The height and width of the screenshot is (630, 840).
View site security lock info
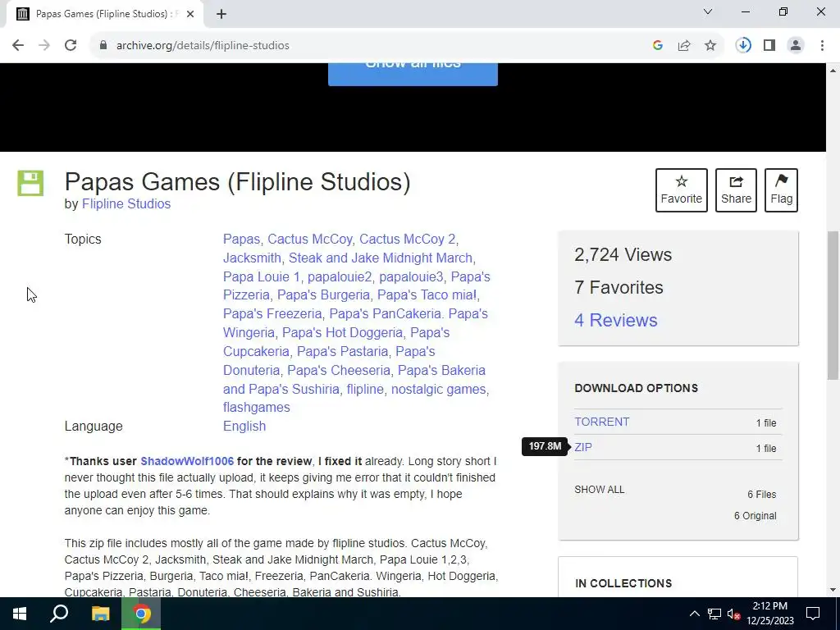pos(103,46)
